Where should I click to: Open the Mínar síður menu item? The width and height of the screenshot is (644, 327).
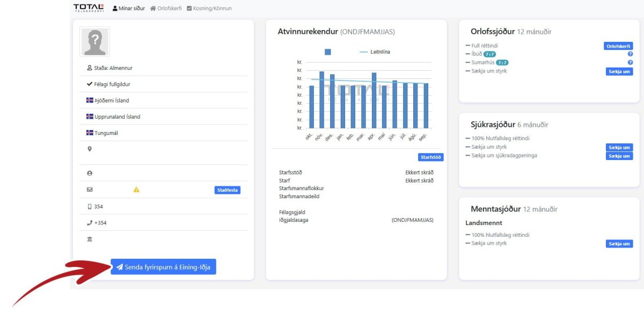coord(129,9)
